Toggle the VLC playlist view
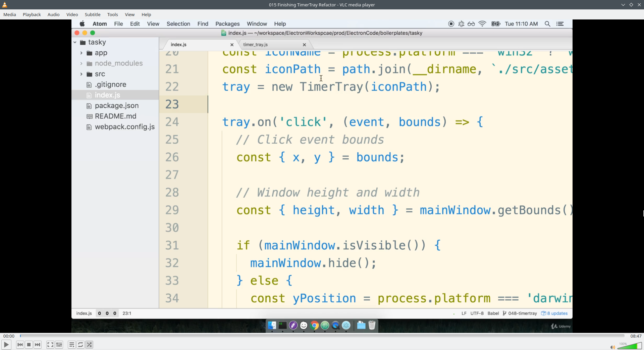 point(71,345)
